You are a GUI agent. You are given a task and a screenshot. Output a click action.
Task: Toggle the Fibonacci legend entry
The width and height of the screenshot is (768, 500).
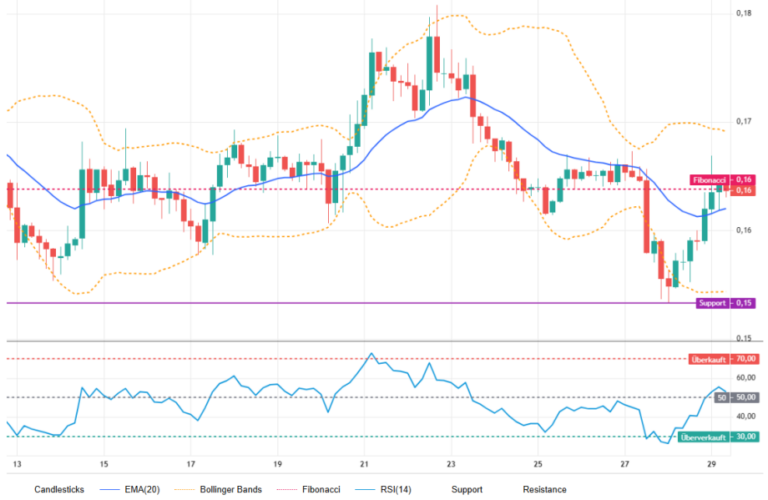point(308,489)
